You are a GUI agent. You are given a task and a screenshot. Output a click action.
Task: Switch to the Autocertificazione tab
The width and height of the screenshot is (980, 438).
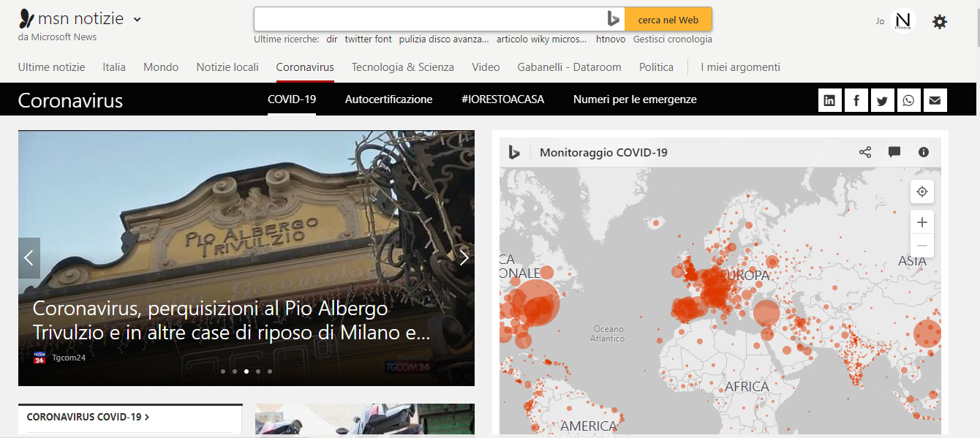tap(388, 99)
